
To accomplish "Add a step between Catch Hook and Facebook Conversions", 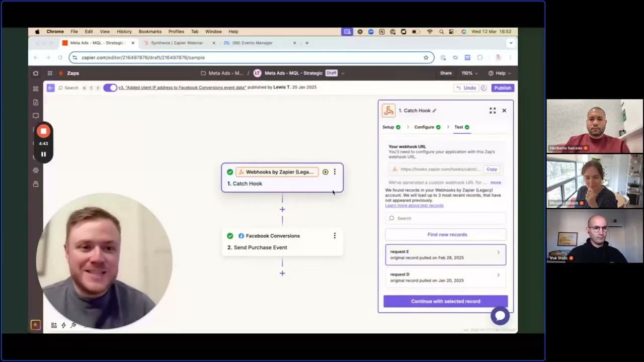I will pyautogui.click(x=282, y=210).
